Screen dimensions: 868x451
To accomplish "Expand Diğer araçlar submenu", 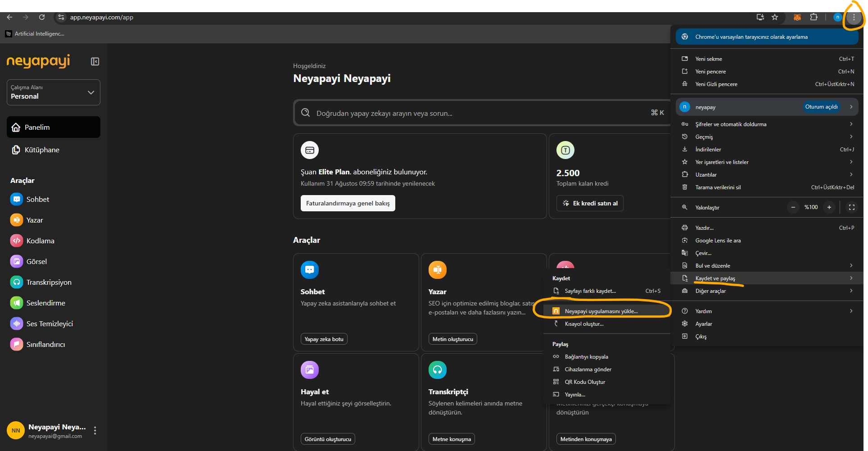I will (x=767, y=291).
